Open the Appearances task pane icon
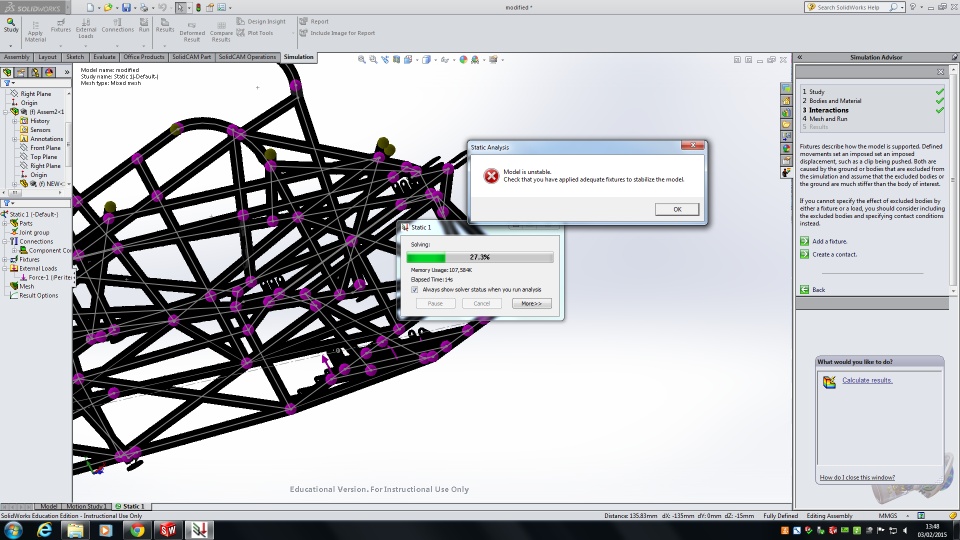This screenshot has height=540, width=960. coord(786,148)
